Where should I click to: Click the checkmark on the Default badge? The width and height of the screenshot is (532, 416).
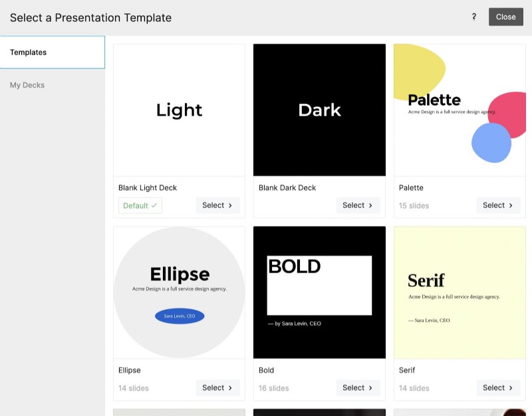pos(154,205)
